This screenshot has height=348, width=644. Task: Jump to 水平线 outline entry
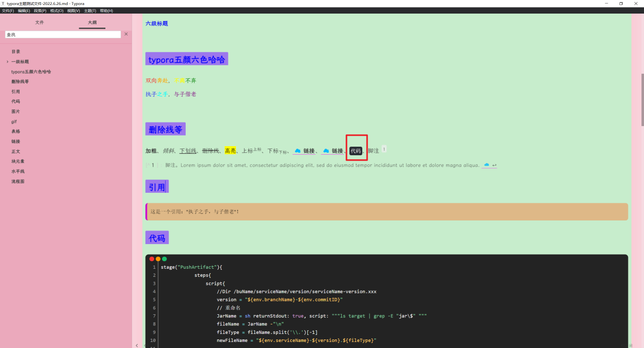pyautogui.click(x=18, y=171)
